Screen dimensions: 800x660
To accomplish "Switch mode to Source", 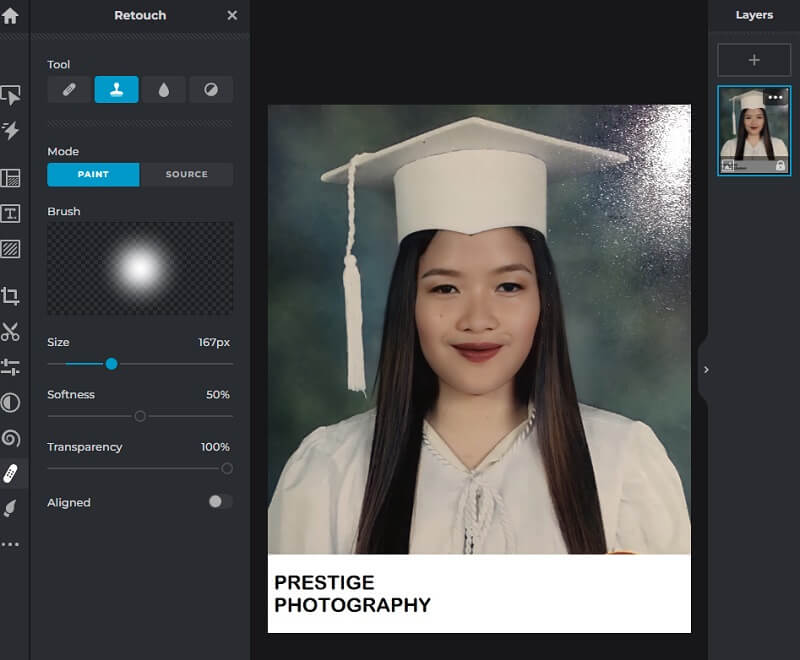I will [186, 174].
